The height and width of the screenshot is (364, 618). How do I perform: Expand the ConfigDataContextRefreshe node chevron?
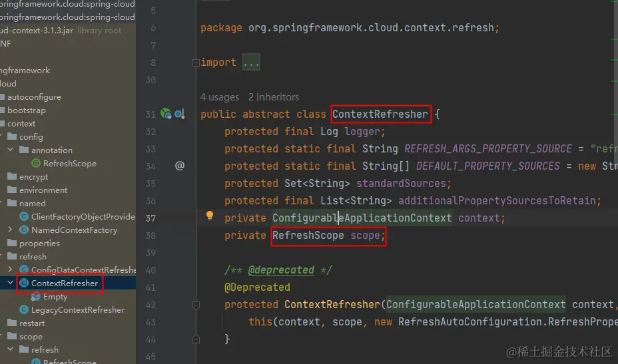10,270
